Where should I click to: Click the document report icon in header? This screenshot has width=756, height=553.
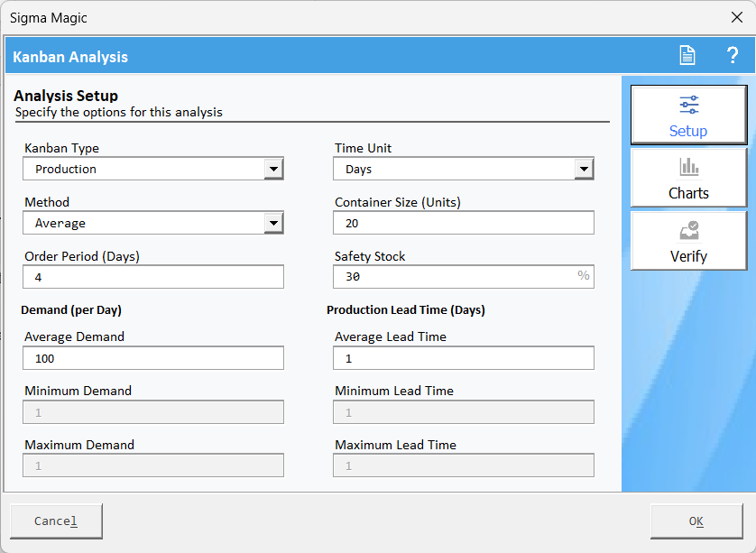(687, 56)
